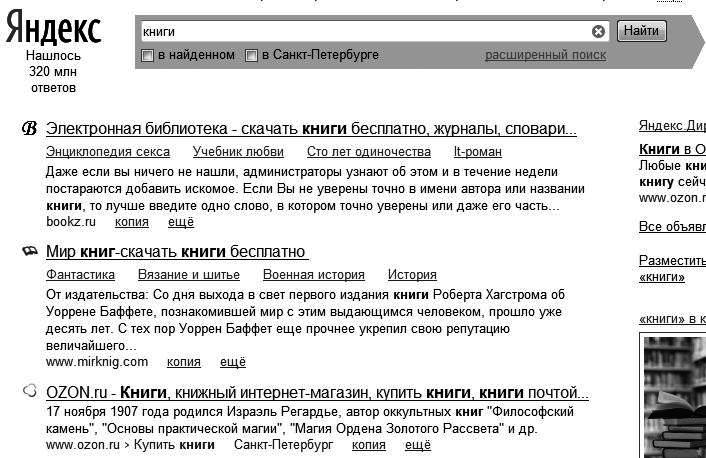Image resolution: width=706 pixels, height=458 pixels.
Task: Click the Яндекс logo
Action: coord(53,27)
